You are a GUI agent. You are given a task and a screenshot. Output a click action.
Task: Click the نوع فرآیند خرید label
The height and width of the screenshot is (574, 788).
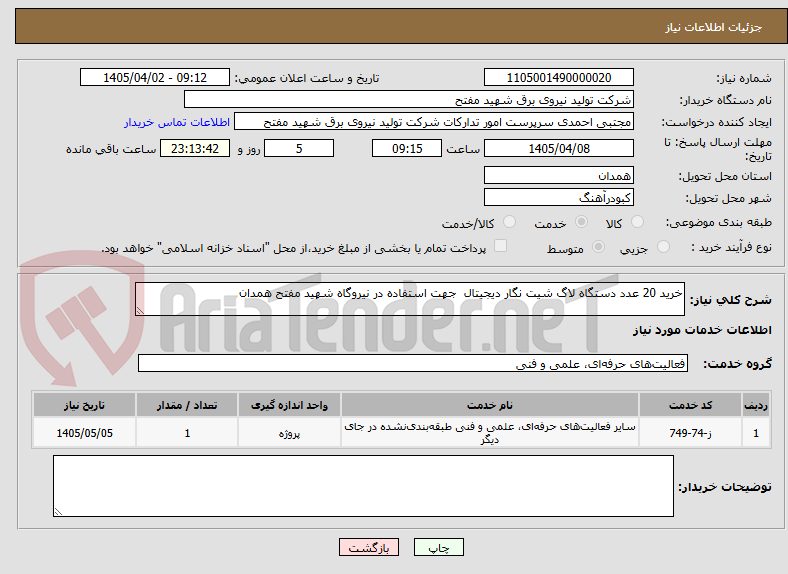(x=731, y=247)
